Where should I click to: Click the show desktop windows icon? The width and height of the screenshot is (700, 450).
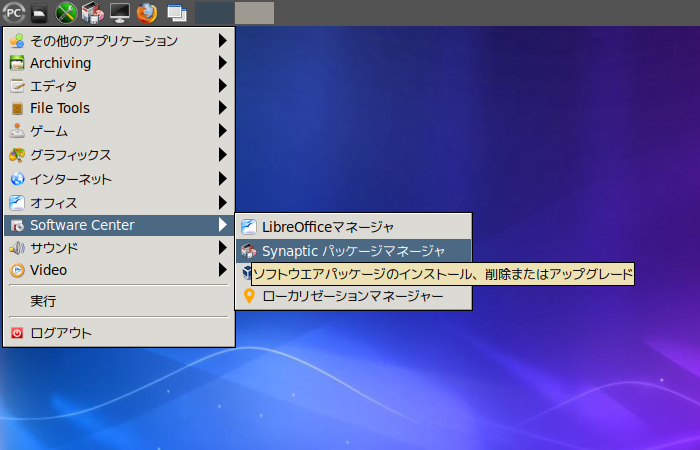177,13
